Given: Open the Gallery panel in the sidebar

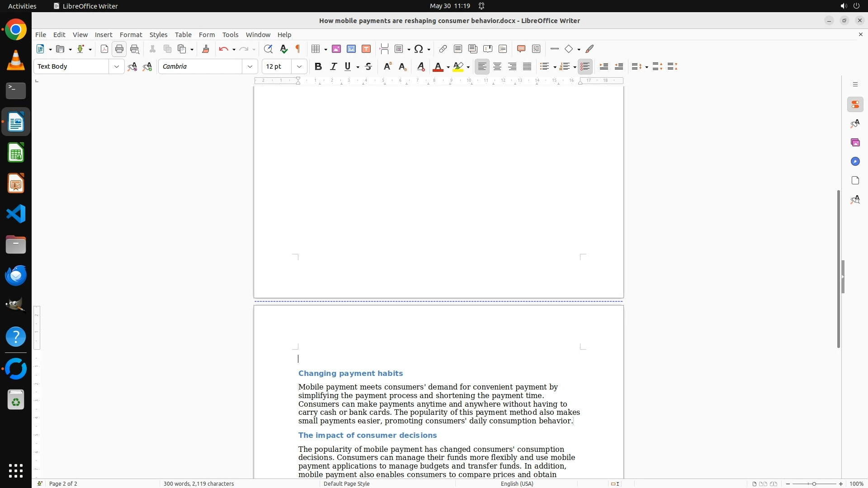Looking at the screenshot, I should (855, 142).
